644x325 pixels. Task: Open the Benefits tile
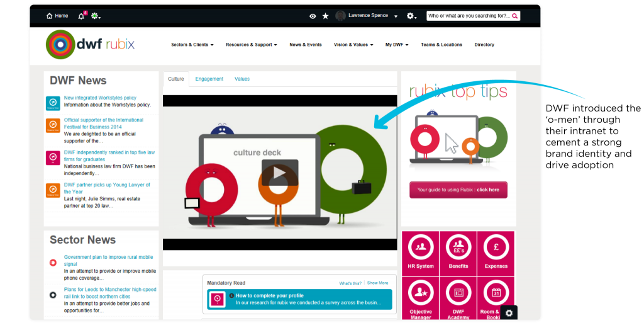(x=458, y=253)
